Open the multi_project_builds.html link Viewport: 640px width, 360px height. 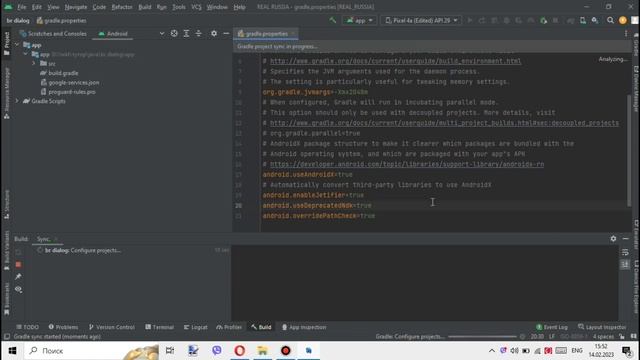[x=444, y=123]
